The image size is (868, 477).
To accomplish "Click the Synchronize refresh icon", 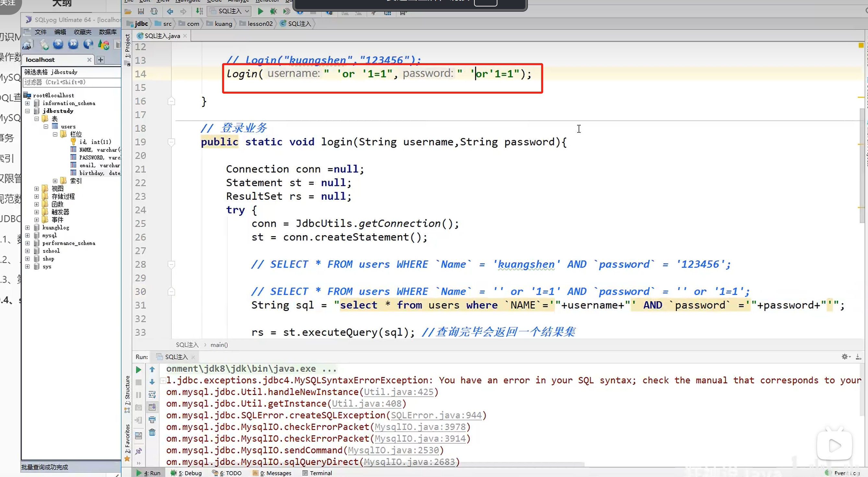I will click(154, 11).
